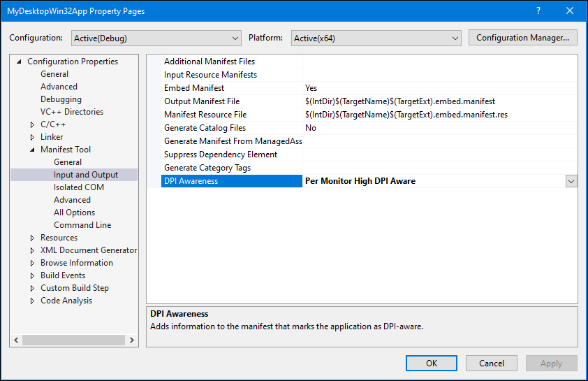The width and height of the screenshot is (588, 381).
Task: Click the Generate Catalog Files value No
Action: (439, 128)
